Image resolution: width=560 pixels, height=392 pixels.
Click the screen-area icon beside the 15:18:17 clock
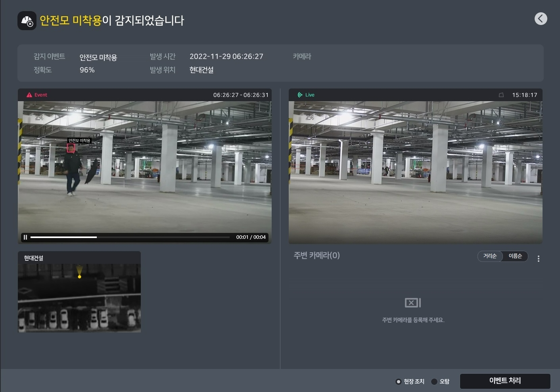(502, 95)
